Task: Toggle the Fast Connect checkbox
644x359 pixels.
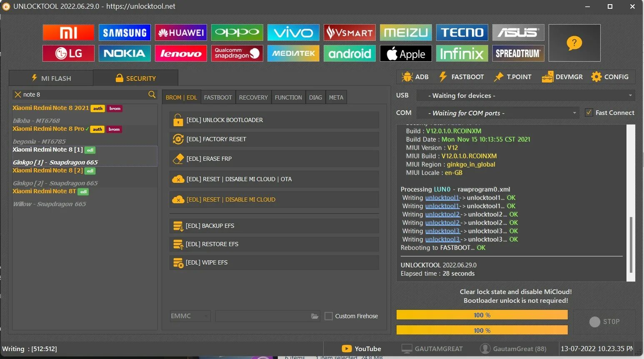Action: [x=589, y=112]
